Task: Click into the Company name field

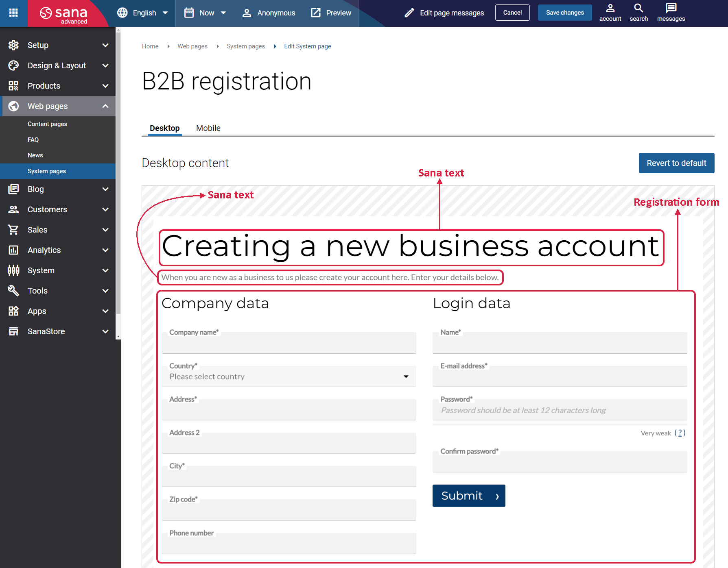Action: [x=289, y=344]
